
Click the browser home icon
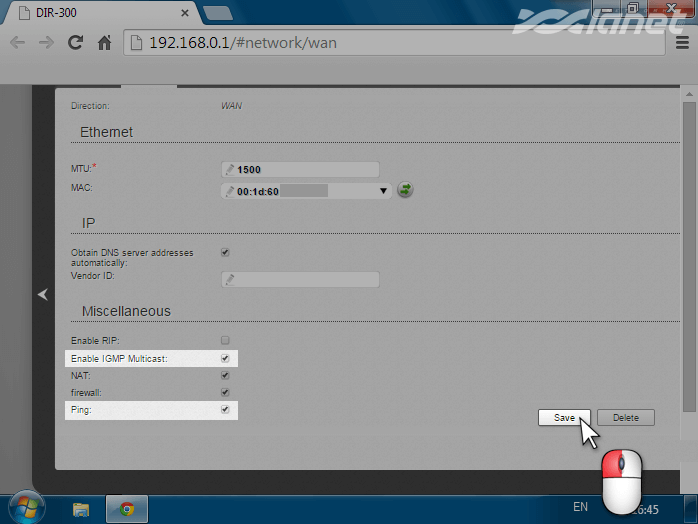tap(103, 43)
